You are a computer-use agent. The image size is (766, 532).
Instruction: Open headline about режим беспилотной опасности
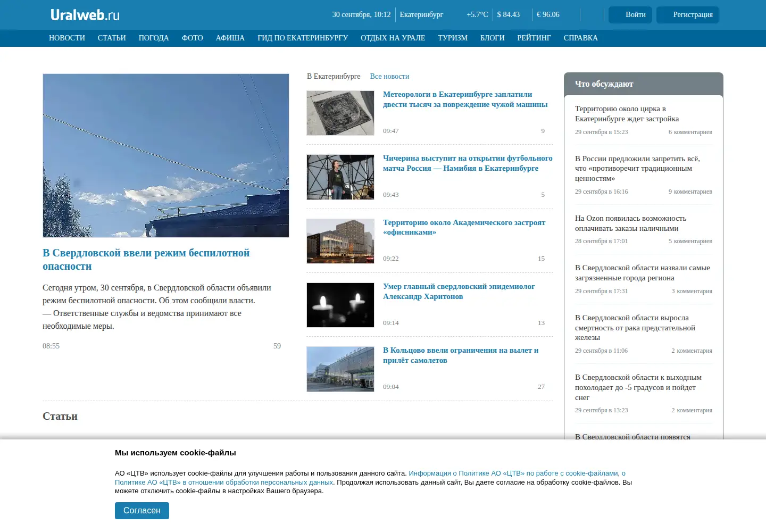[x=146, y=260]
